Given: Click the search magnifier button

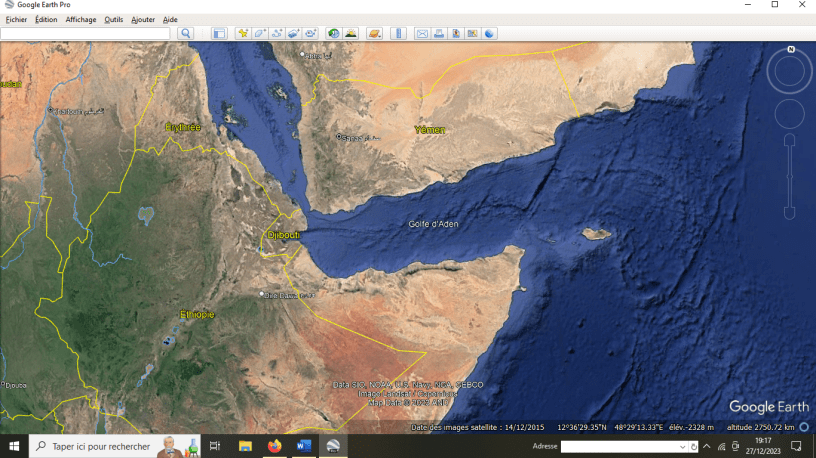Looking at the screenshot, I should click(x=185, y=33).
